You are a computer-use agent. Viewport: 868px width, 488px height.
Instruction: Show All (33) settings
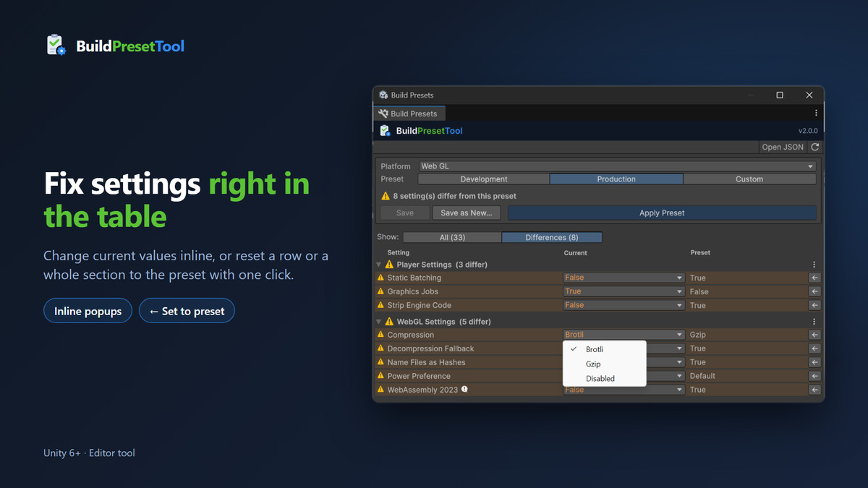tap(452, 237)
